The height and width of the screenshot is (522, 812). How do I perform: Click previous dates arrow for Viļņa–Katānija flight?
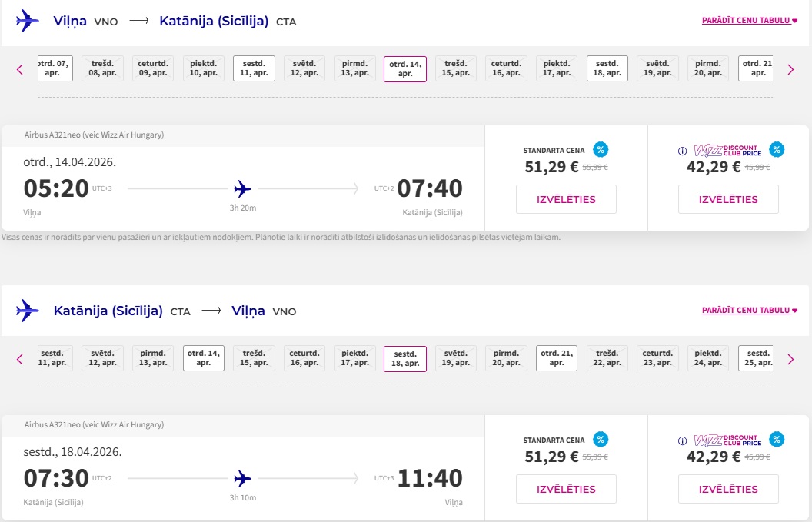pos(20,69)
